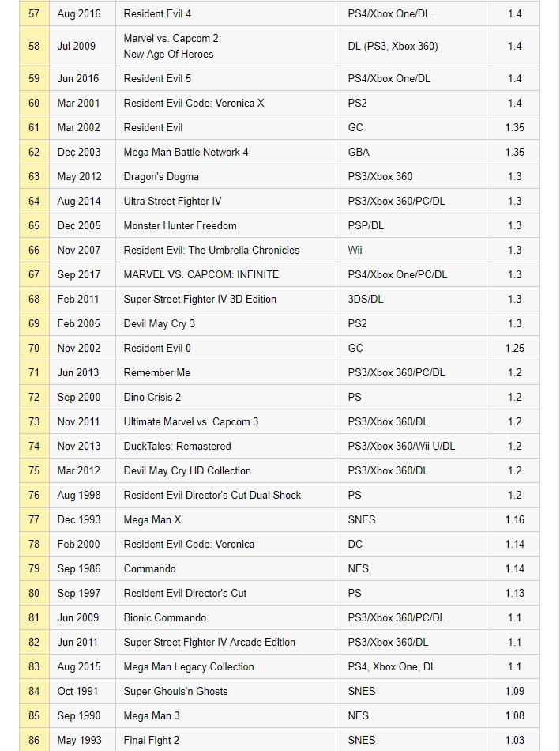Click the 'Mega Man 3' title

152,715
